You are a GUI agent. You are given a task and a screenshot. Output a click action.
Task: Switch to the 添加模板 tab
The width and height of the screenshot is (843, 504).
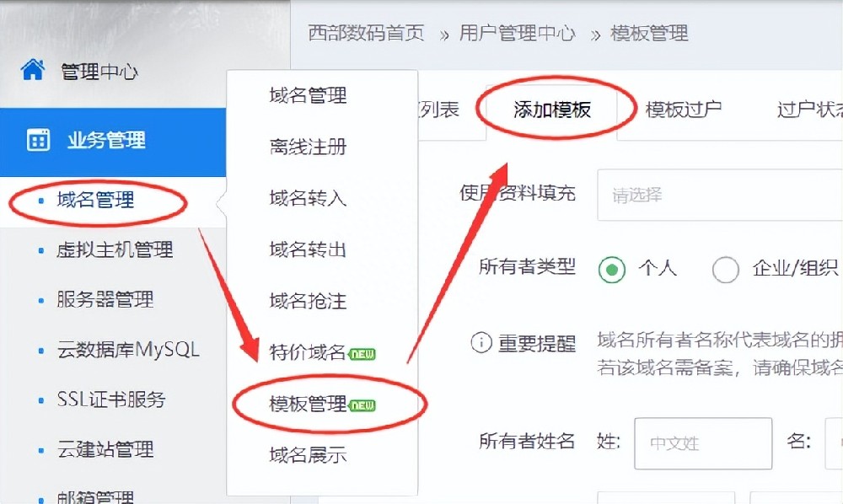[551, 110]
